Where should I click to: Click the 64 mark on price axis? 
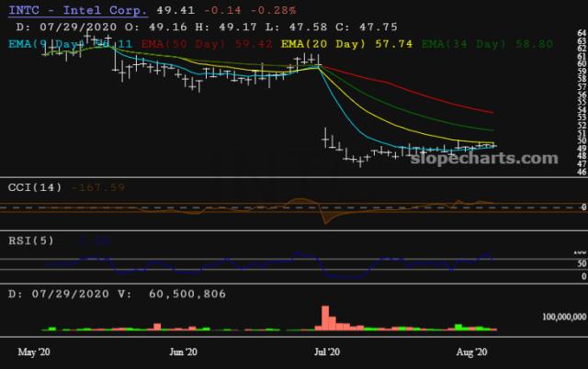coord(582,32)
